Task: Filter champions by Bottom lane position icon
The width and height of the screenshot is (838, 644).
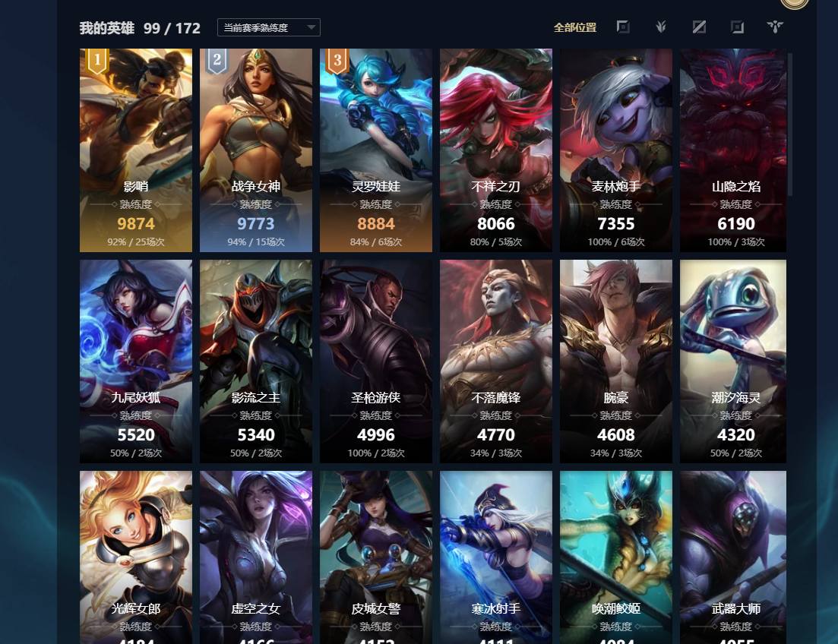Action: coord(738,27)
